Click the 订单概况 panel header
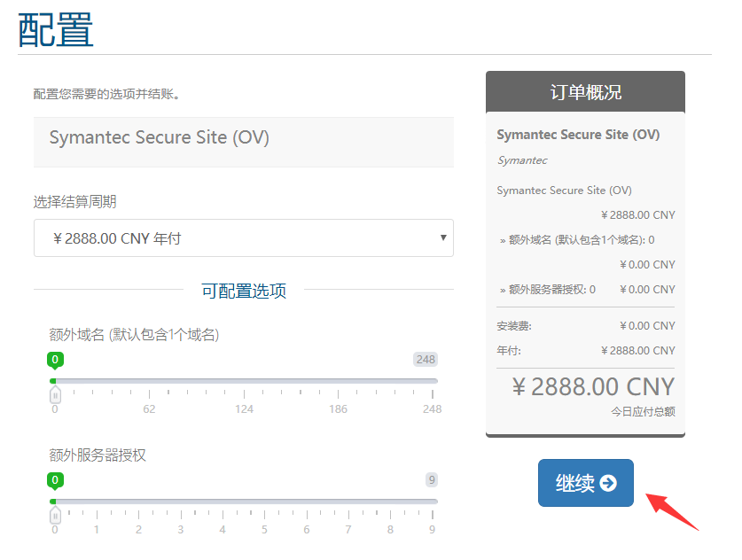This screenshot has height=560, width=742. click(585, 92)
